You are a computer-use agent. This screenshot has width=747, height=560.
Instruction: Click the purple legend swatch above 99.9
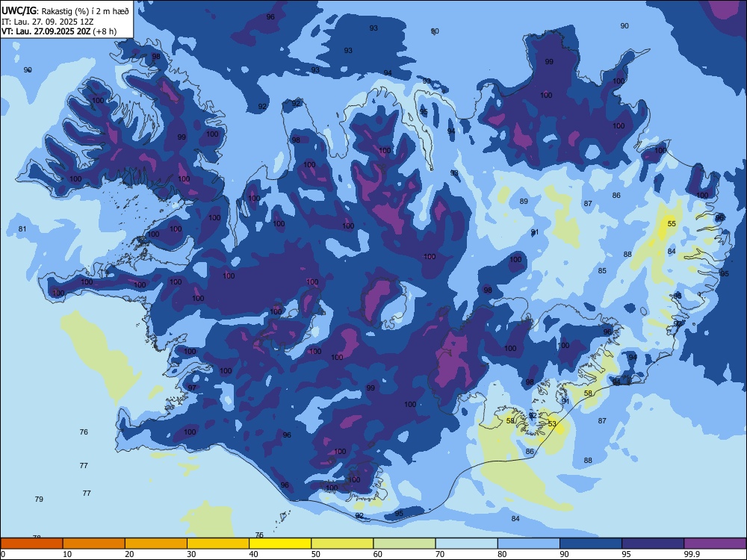715,544
